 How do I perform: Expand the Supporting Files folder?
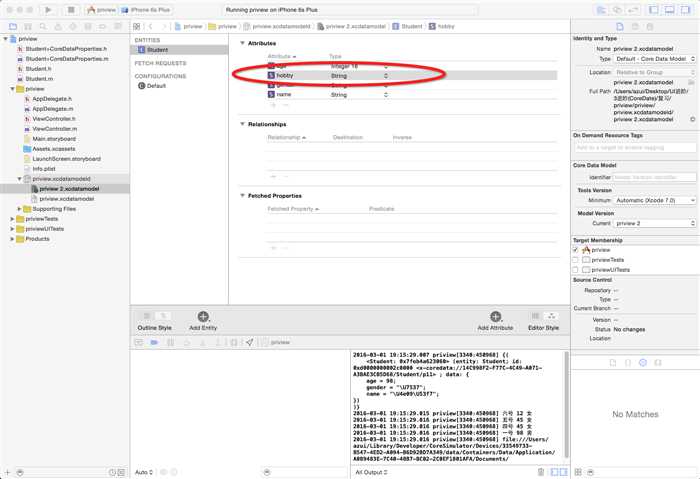point(20,209)
